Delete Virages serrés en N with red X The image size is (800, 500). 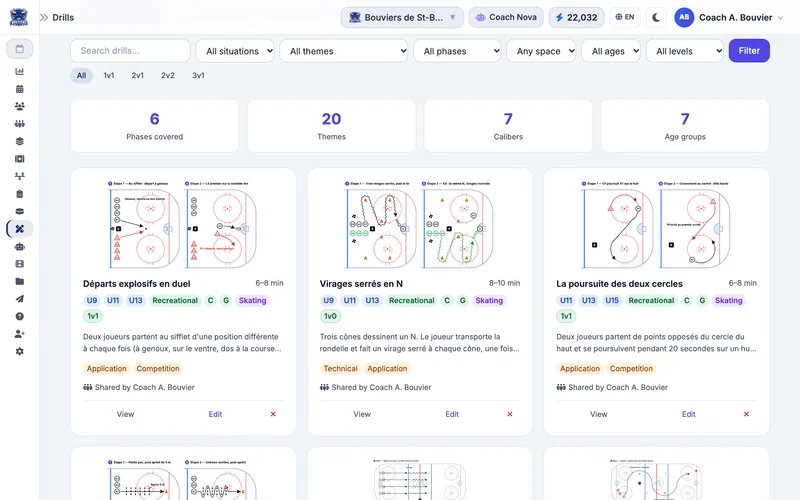point(510,414)
